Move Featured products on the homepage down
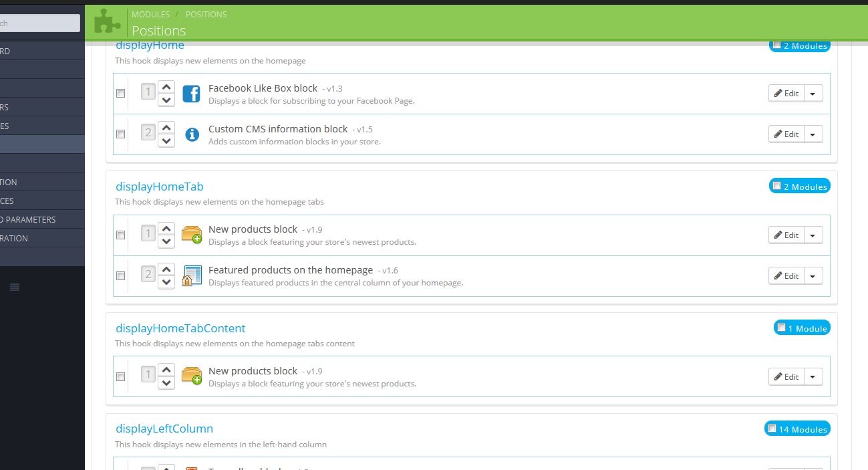This screenshot has height=470, width=868. (x=166, y=282)
